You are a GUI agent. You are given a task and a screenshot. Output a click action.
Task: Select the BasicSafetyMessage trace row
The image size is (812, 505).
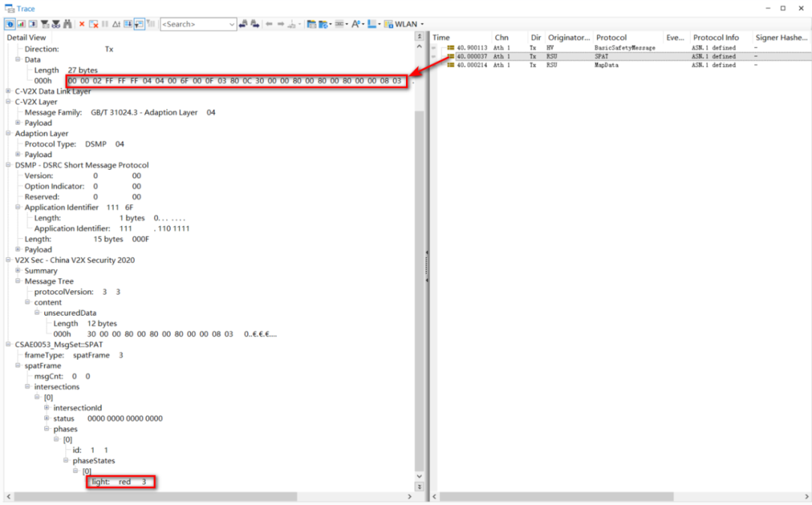[x=620, y=47]
